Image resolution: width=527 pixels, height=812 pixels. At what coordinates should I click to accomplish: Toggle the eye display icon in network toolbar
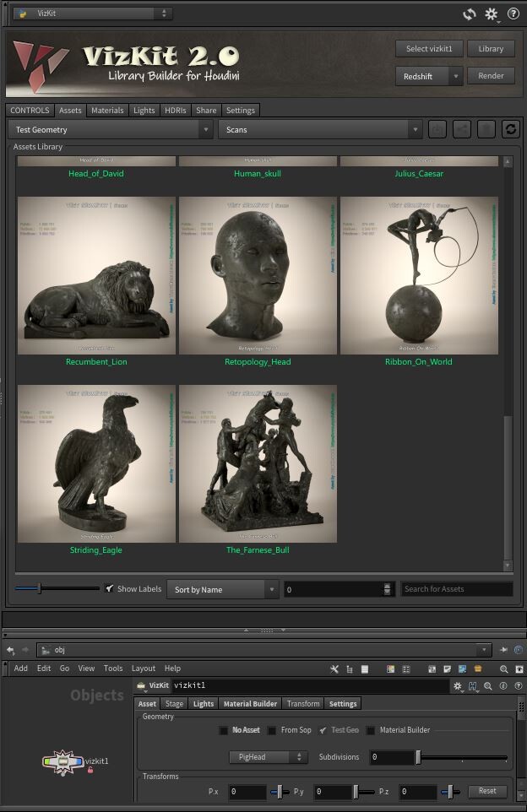coord(519,669)
